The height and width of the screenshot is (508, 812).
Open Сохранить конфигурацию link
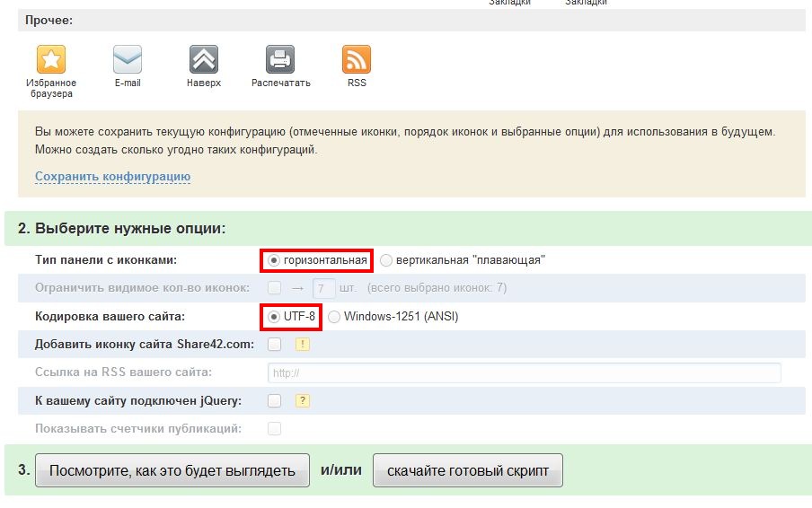click(x=112, y=177)
